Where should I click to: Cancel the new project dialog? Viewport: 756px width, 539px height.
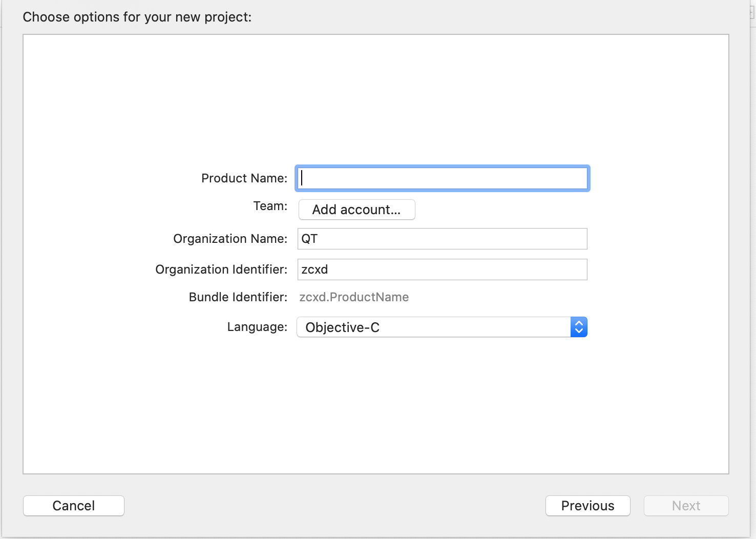click(74, 506)
